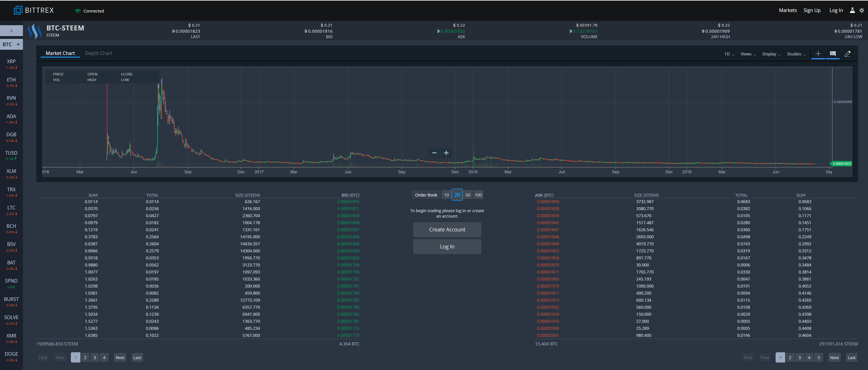Expand the market sidebar with the arrow
This screenshot has height=370, width=868.
click(x=11, y=31)
